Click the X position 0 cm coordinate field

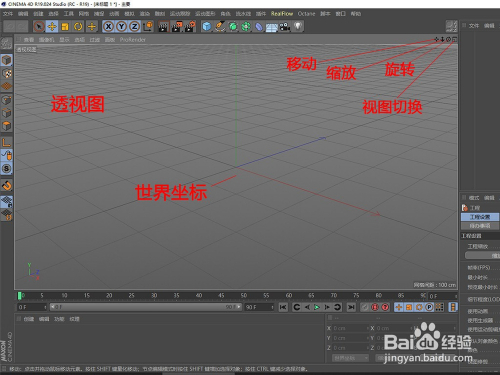[350, 328]
